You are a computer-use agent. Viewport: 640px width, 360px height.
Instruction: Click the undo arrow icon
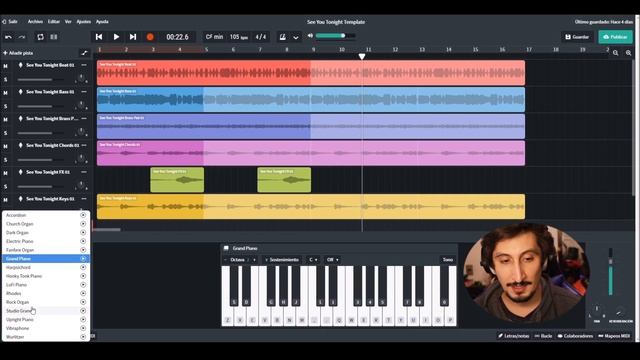8,37
